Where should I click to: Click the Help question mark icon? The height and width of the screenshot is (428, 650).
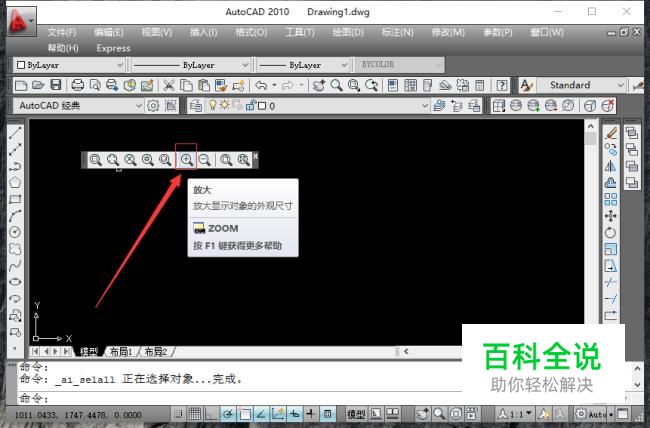click(x=502, y=85)
